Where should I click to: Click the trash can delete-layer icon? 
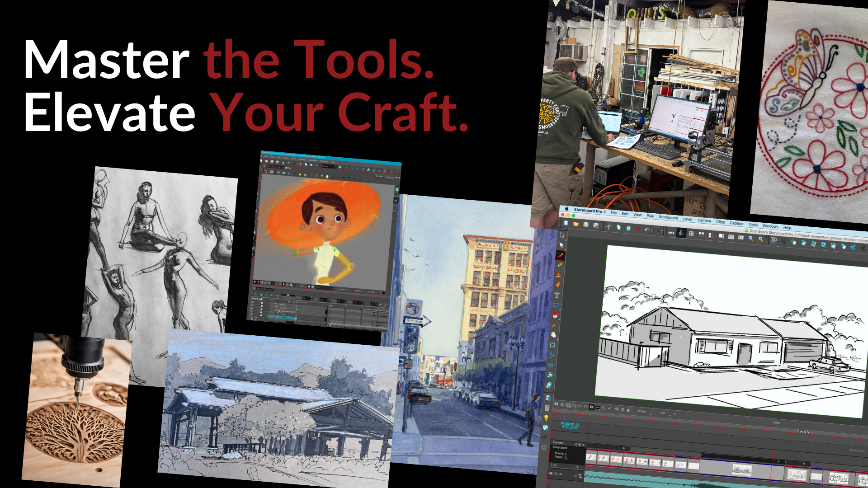coord(547,408)
